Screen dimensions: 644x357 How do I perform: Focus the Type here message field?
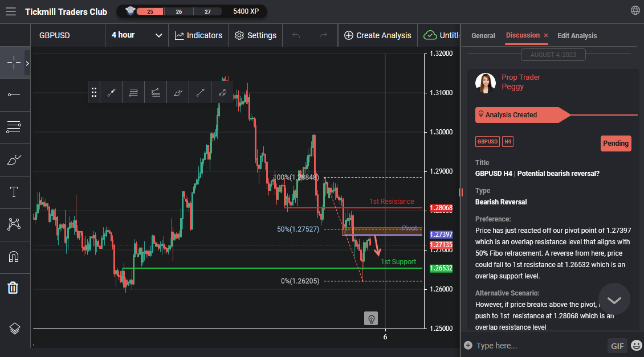(540, 346)
